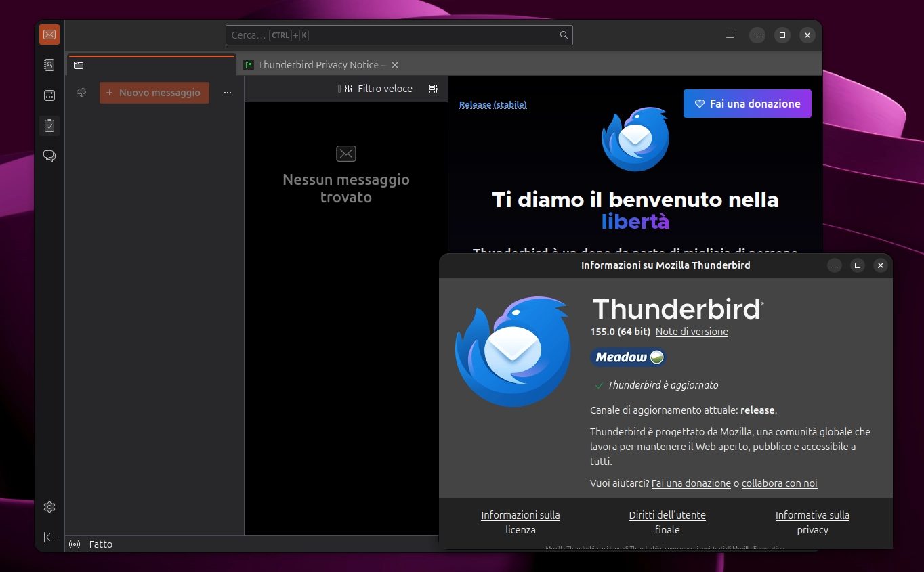
Task: Maximize the main Thunderbird window
Action: click(782, 35)
